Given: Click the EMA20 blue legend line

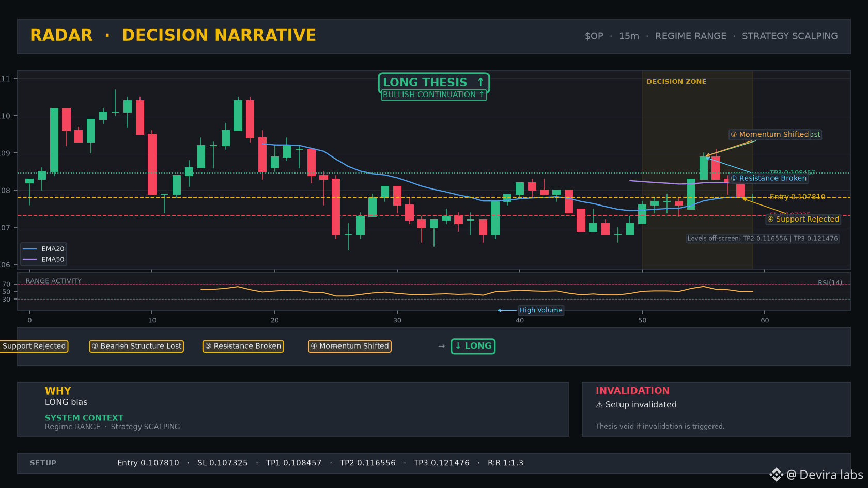Looking at the screenshot, I should coord(30,249).
